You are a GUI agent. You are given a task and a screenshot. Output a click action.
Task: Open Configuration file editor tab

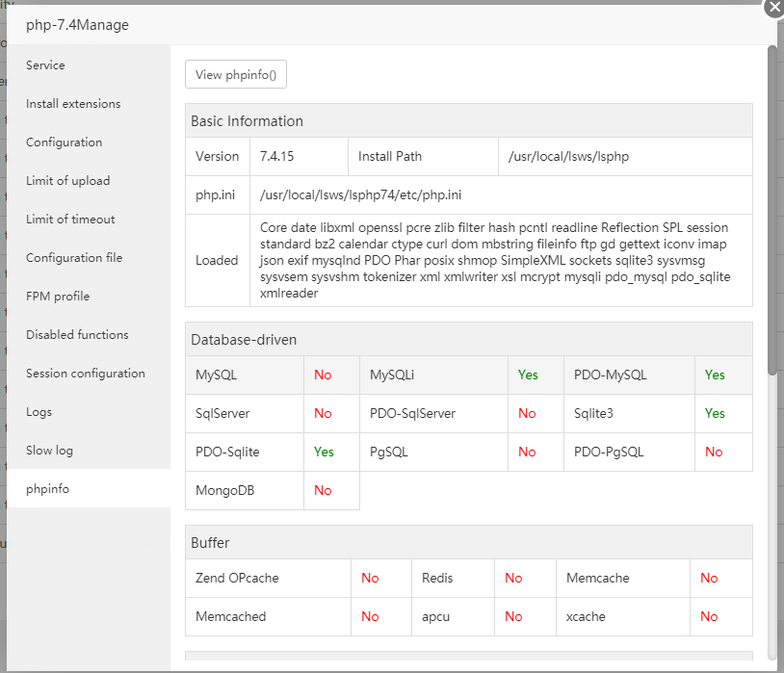pyautogui.click(x=74, y=258)
